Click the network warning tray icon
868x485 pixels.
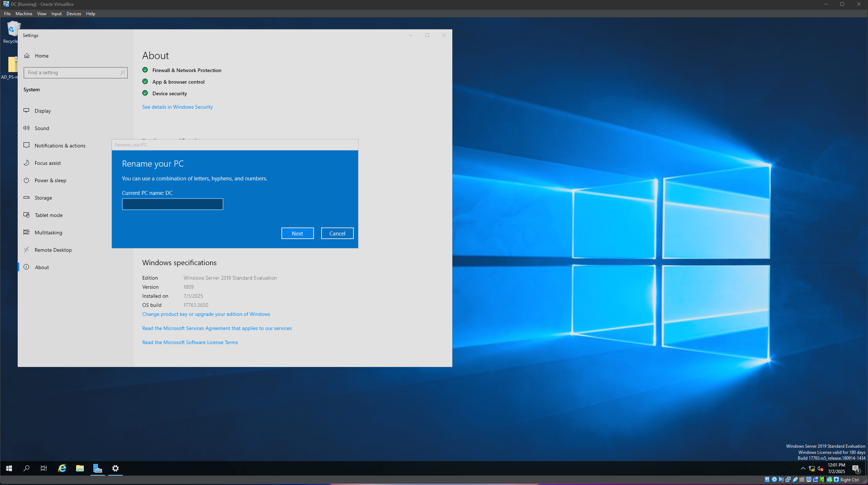812,469
